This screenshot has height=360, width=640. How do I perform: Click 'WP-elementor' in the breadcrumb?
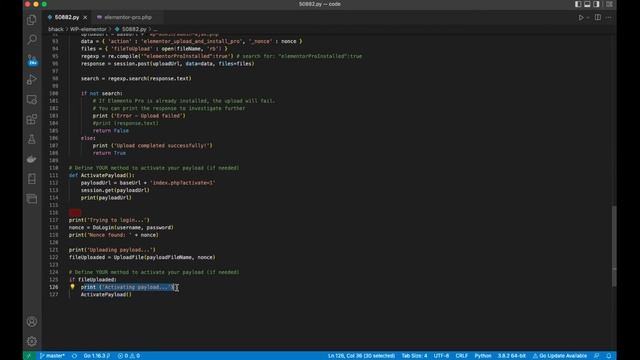(88, 29)
